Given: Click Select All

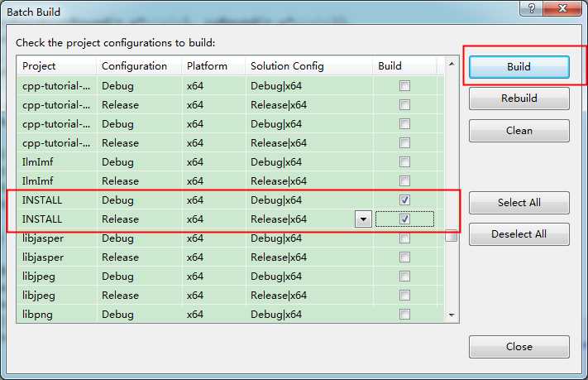Looking at the screenshot, I should coord(519,203).
